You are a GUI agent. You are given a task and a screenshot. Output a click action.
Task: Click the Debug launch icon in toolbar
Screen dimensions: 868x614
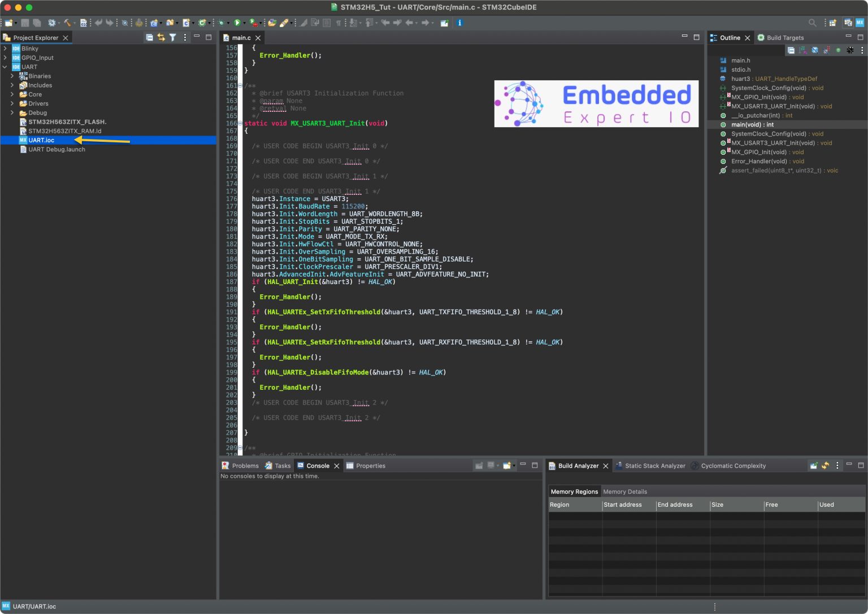222,23
